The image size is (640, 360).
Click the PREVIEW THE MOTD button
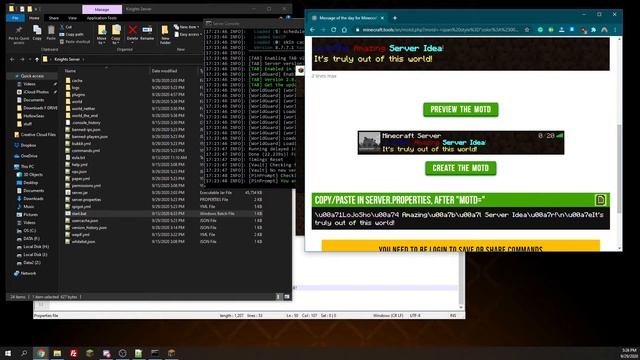tap(460, 109)
